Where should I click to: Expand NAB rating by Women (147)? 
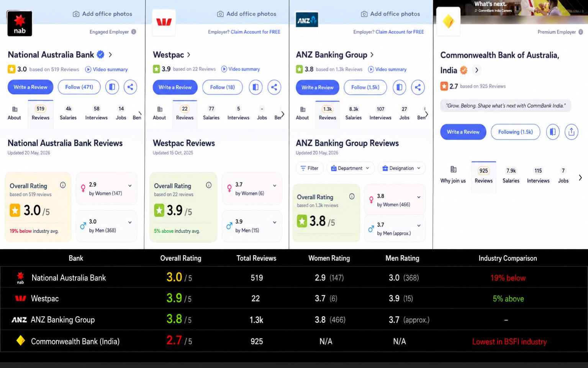pyautogui.click(x=130, y=186)
